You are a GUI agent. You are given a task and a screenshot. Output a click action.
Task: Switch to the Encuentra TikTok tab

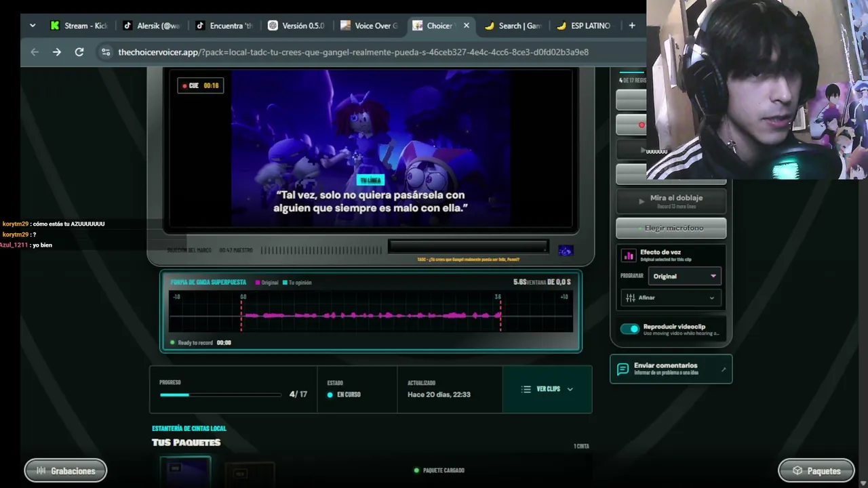pyautogui.click(x=224, y=26)
